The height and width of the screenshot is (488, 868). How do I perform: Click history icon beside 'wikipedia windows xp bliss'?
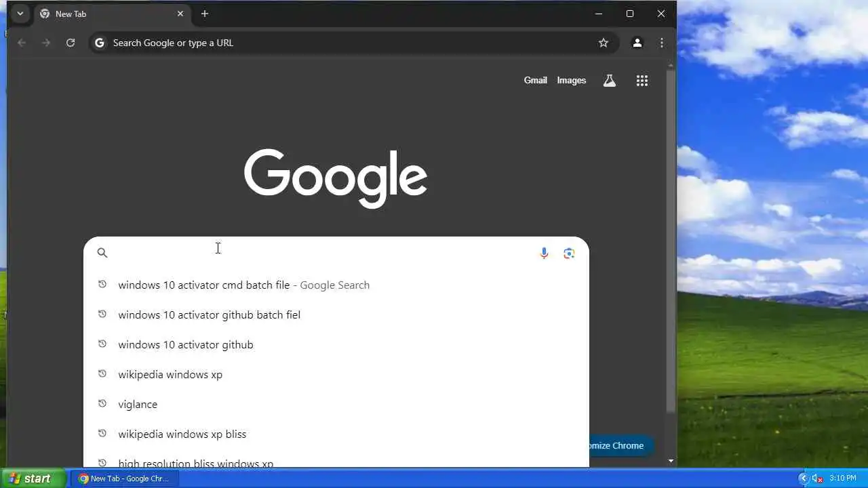point(102,433)
